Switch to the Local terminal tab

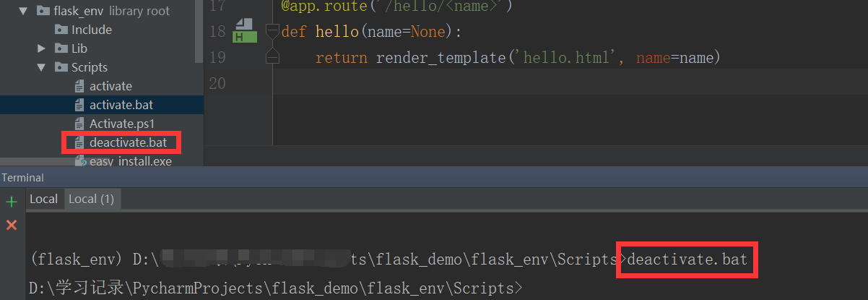(x=43, y=199)
